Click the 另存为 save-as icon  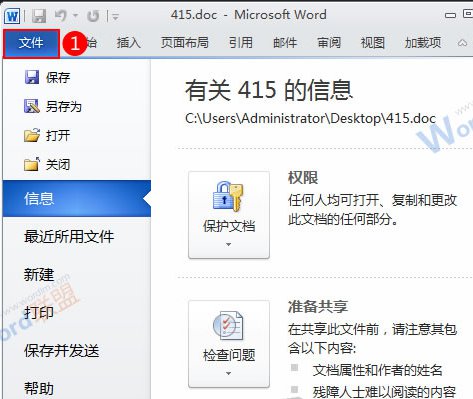(x=32, y=106)
